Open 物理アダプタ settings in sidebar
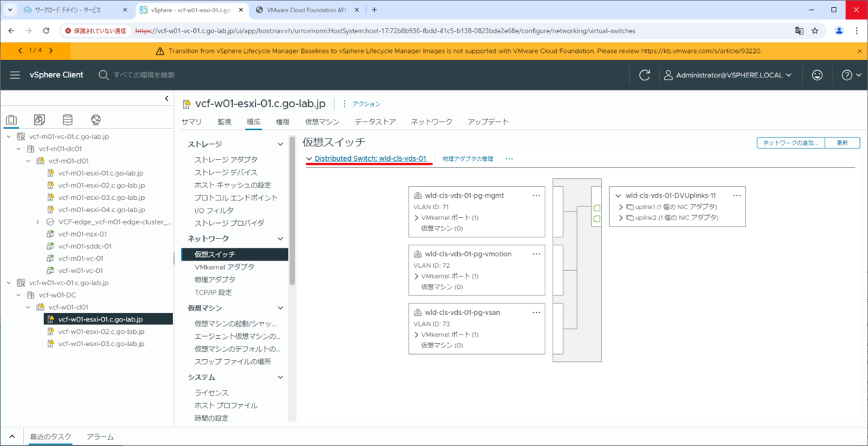The width and height of the screenshot is (868, 446). pyautogui.click(x=215, y=279)
